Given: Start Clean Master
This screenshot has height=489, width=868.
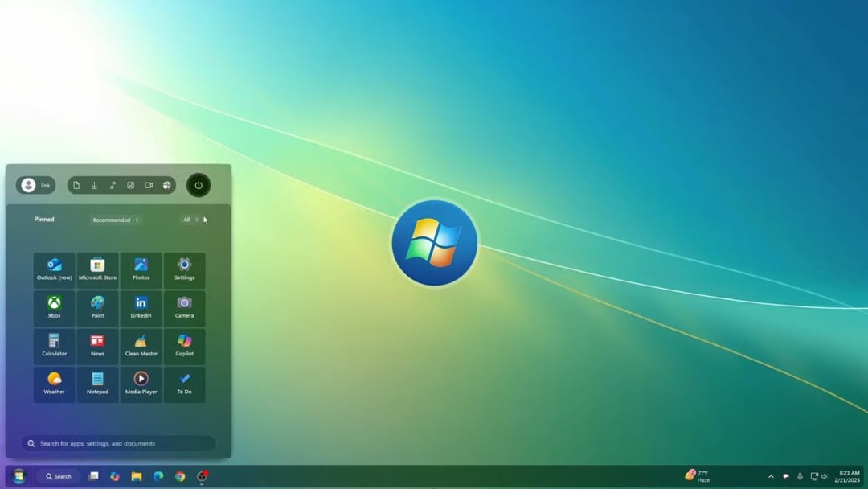Looking at the screenshot, I should pyautogui.click(x=141, y=346).
